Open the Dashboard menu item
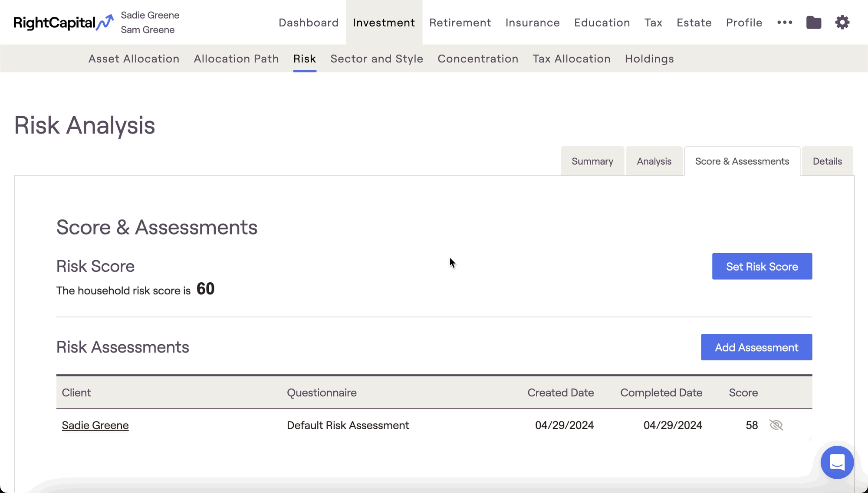The image size is (868, 493). [308, 23]
